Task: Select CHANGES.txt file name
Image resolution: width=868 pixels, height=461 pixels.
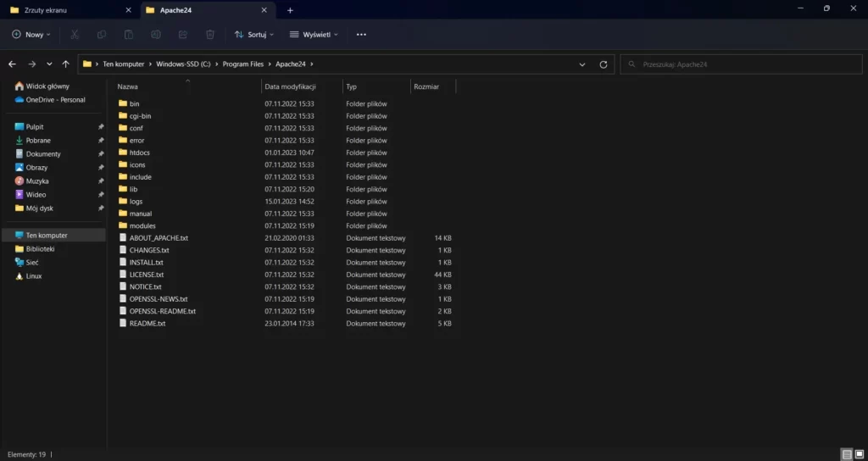Action: pos(149,250)
